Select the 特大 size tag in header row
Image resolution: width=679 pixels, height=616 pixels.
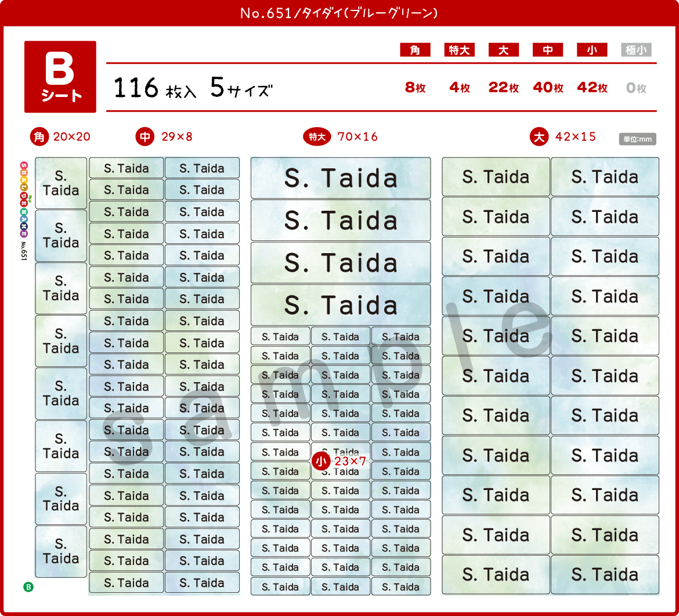[460, 50]
